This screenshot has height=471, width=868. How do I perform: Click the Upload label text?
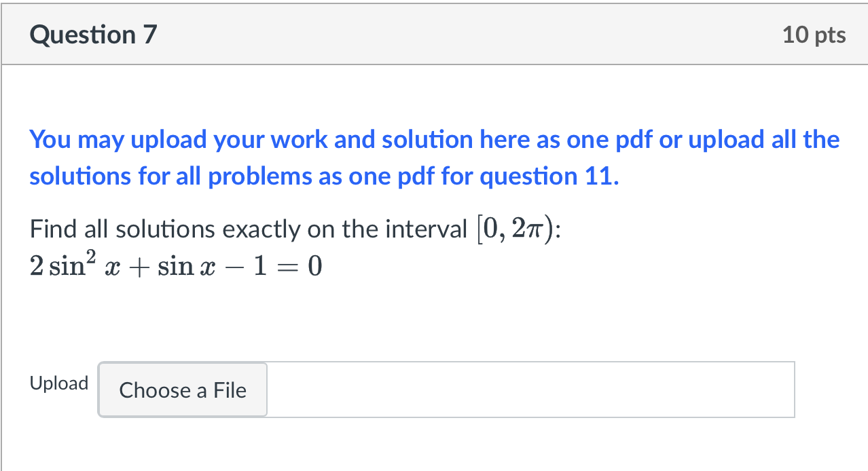59,383
